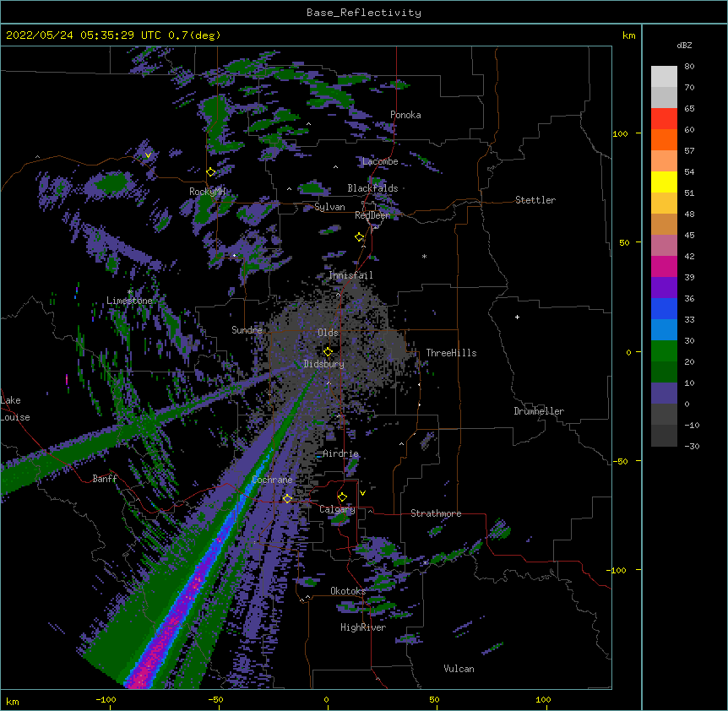This screenshot has width=728, height=711.
Task: Click the Didsbury town label
Action: point(324,364)
